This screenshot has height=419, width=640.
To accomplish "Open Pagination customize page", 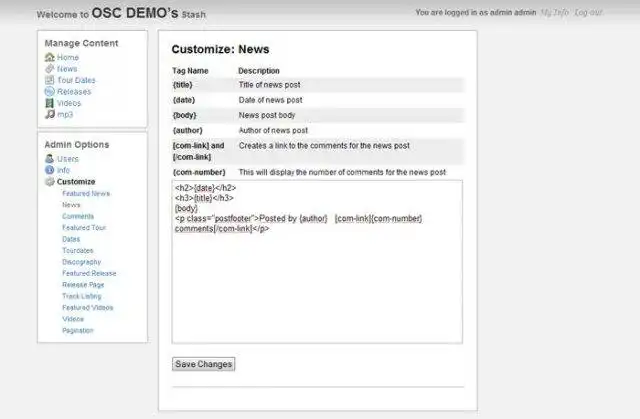I will pyautogui.click(x=78, y=330).
